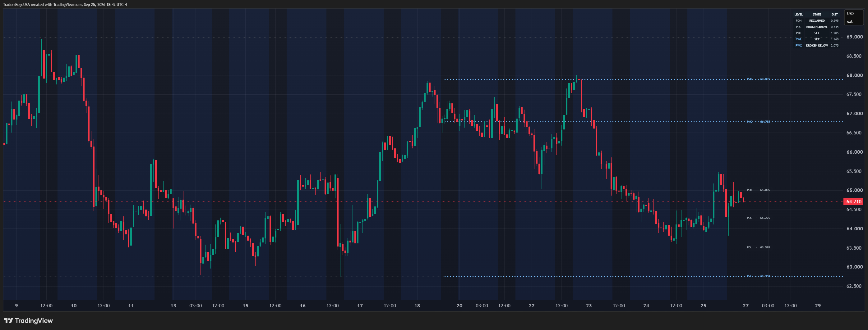Click date 15 on the time axis

pos(246,306)
